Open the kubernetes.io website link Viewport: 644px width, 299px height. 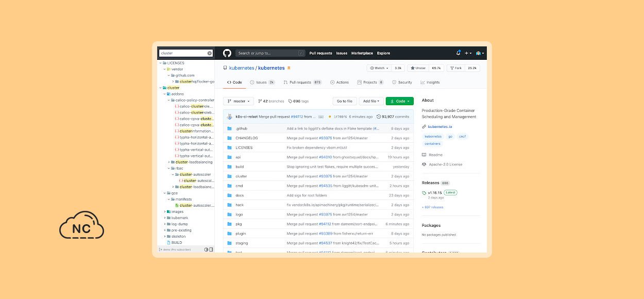pyautogui.click(x=439, y=126)
